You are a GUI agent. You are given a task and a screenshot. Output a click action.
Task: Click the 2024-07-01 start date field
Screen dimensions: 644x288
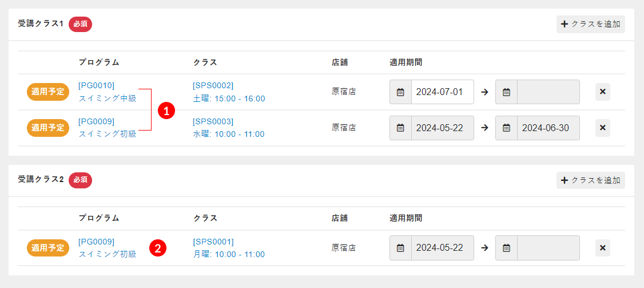click(x=442, y=92)
